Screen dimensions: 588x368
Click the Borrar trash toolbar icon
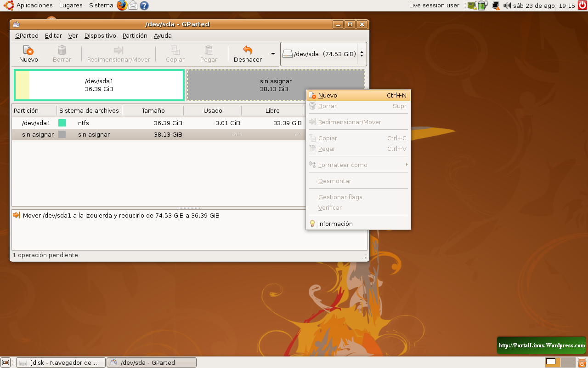(62, 50)
